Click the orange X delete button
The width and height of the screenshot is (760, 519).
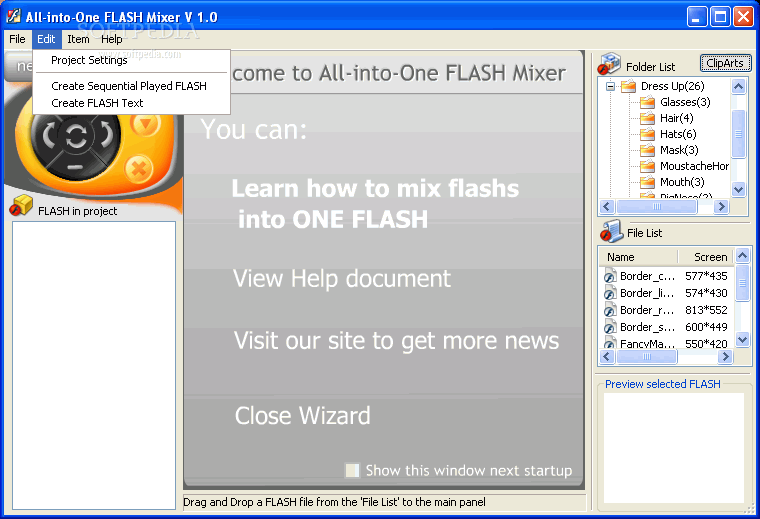pos(139,170)
